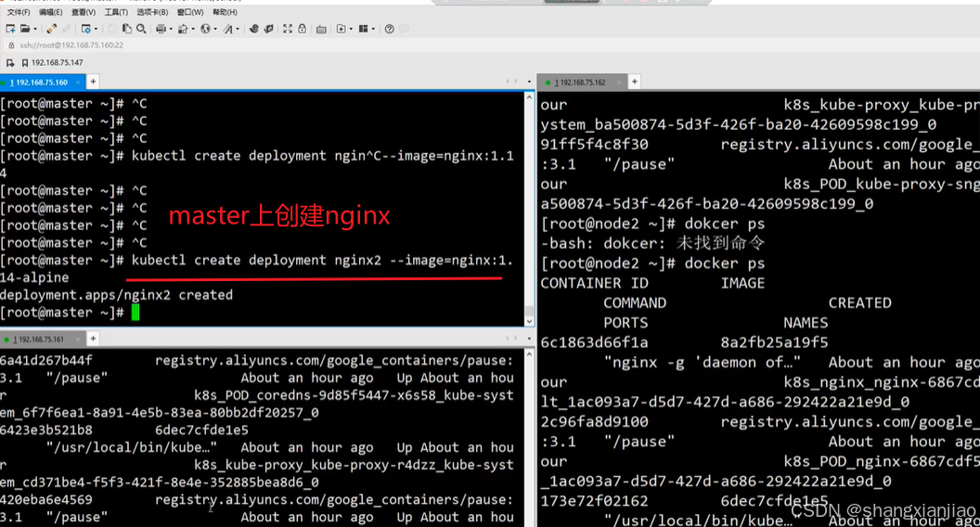Screen dimensions: 980x527
Task: Close the 192.168.75.160 session tab
Action: pos(78,82)
